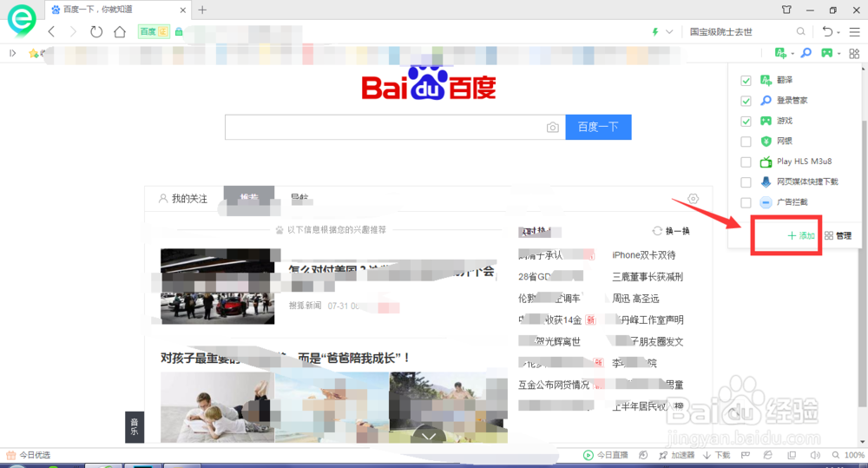The width and height of the screenshot is (868, 468).
Task: Click the Baidu logo
Action: point(429,84)
